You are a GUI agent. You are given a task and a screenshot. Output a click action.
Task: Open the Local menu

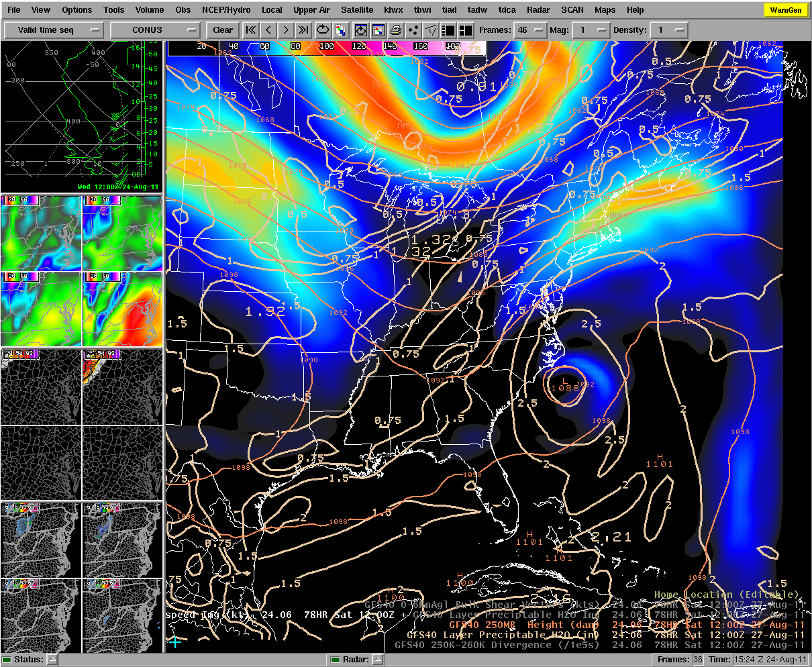272,10
